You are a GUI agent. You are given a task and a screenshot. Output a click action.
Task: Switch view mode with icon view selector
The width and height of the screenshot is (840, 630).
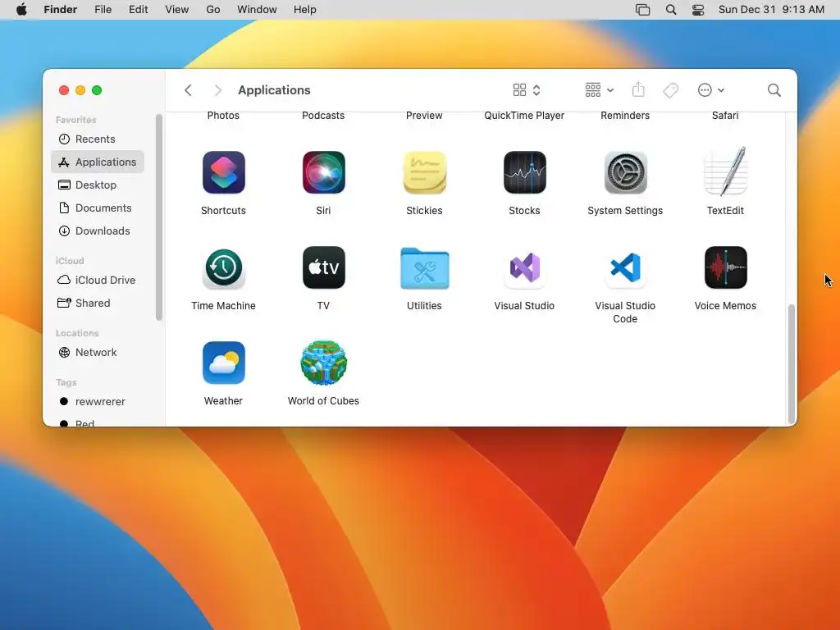pos(526,90)
